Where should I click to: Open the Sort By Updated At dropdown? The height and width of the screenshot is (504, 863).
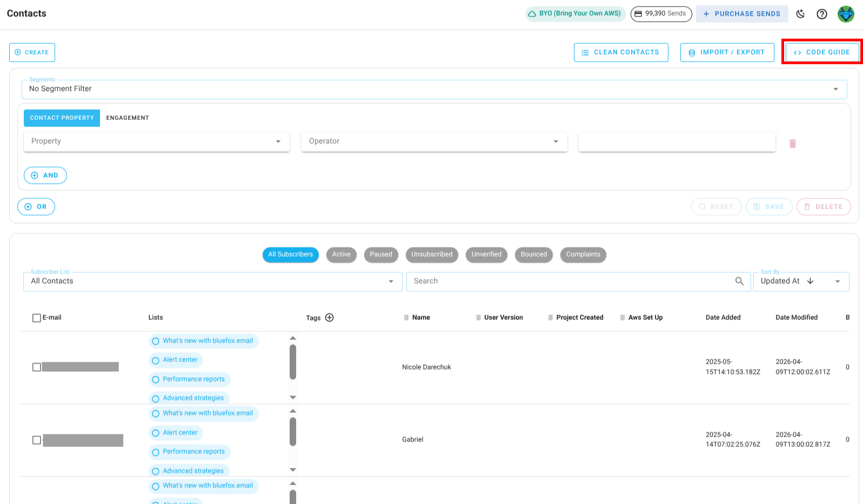pos(801,281)
